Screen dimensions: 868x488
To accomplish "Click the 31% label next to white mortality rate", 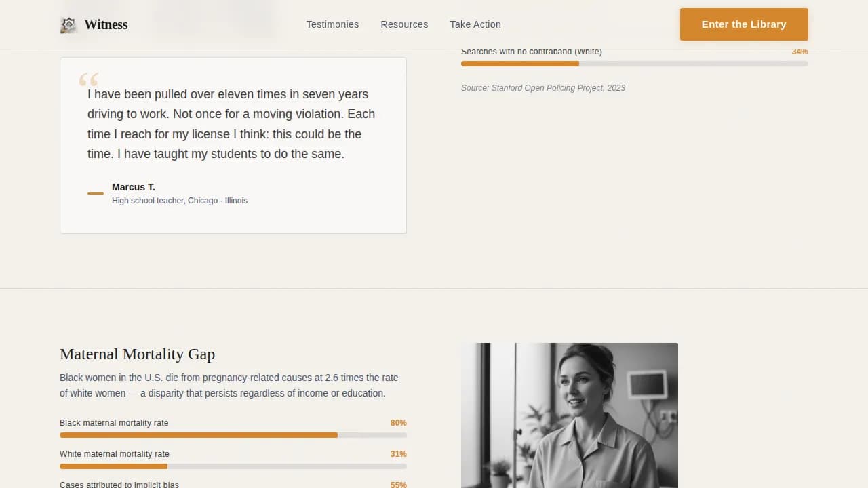I will pyautogui.click(x=399, y=453).
